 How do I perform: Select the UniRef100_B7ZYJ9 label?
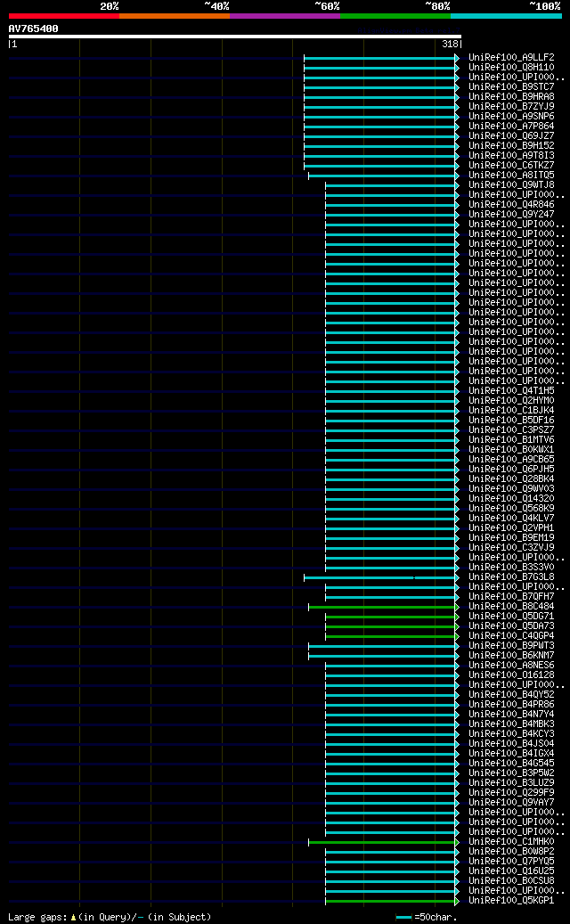511,107
